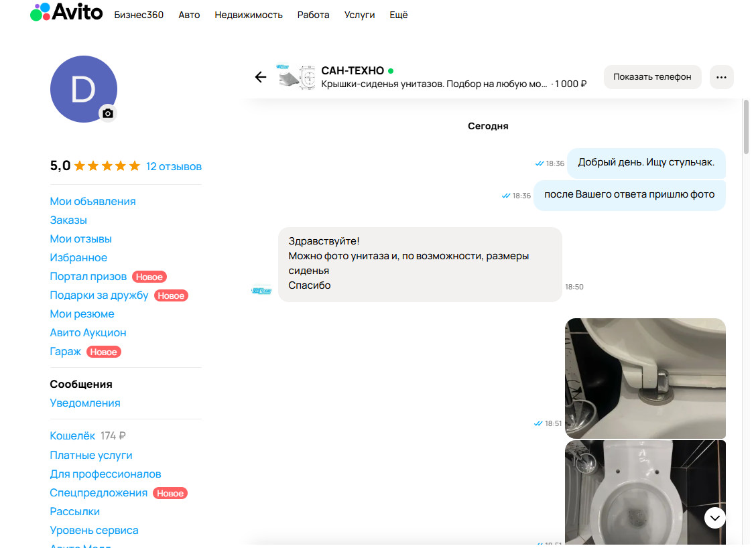The image size is (756, 548).
Task: Click the Новое badge beside Гараж
Action: click(104, 352)
